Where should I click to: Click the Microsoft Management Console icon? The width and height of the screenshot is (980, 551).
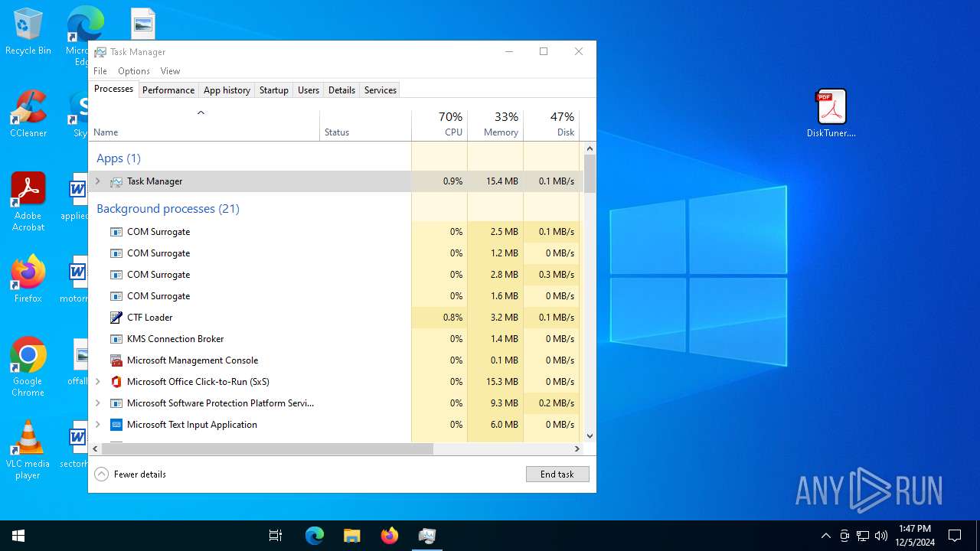point(116,360)
